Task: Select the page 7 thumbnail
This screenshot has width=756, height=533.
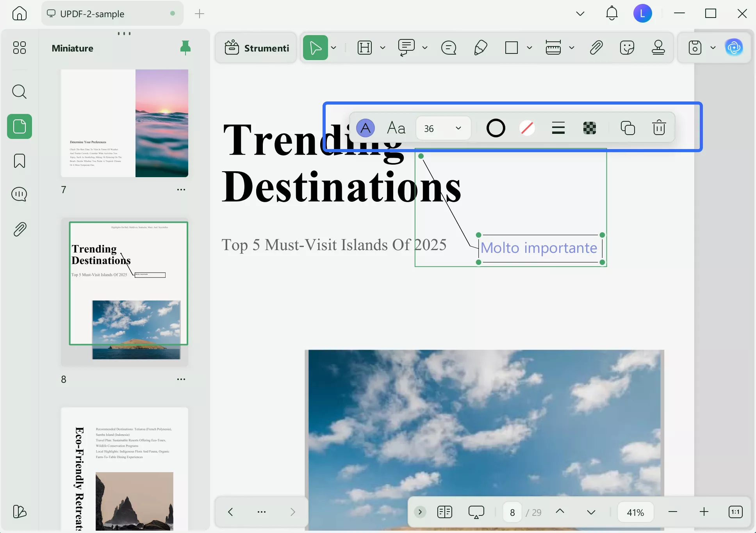Action: [x=125, y=123]
